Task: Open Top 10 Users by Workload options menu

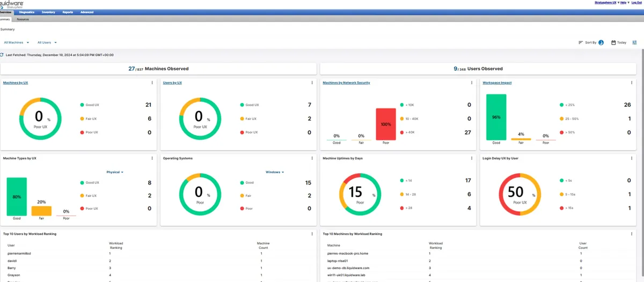Action: pos(312,234)
